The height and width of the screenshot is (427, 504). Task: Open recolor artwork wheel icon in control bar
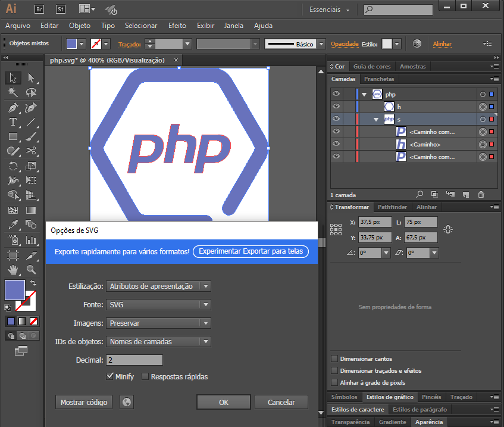pos(417,43)
